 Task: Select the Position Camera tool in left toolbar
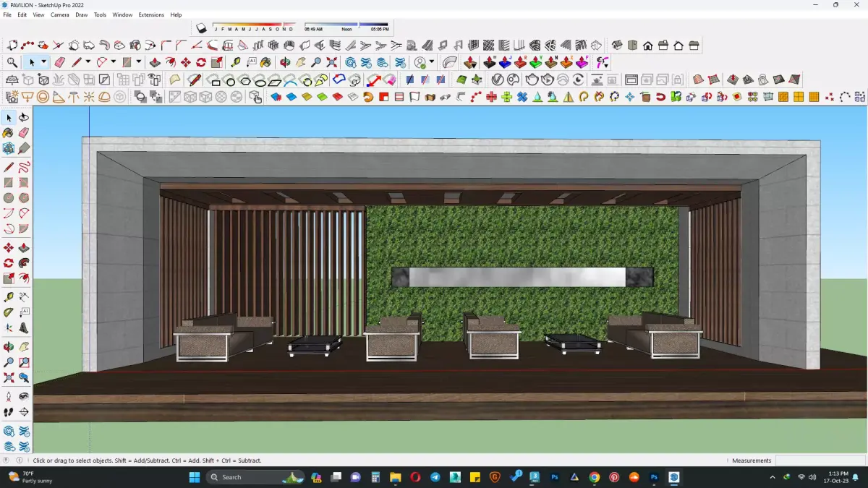click(9, 396)
